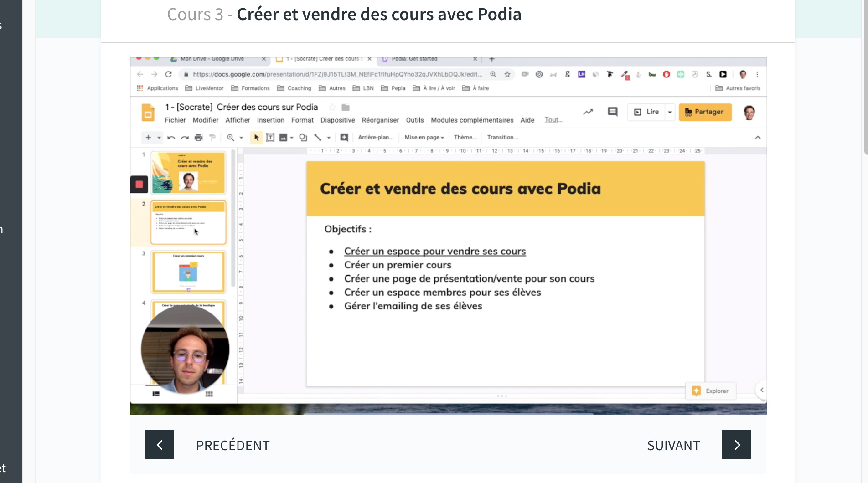868x483 pixels.
Task: Open the Afficher menu
Action: [238, 120]
